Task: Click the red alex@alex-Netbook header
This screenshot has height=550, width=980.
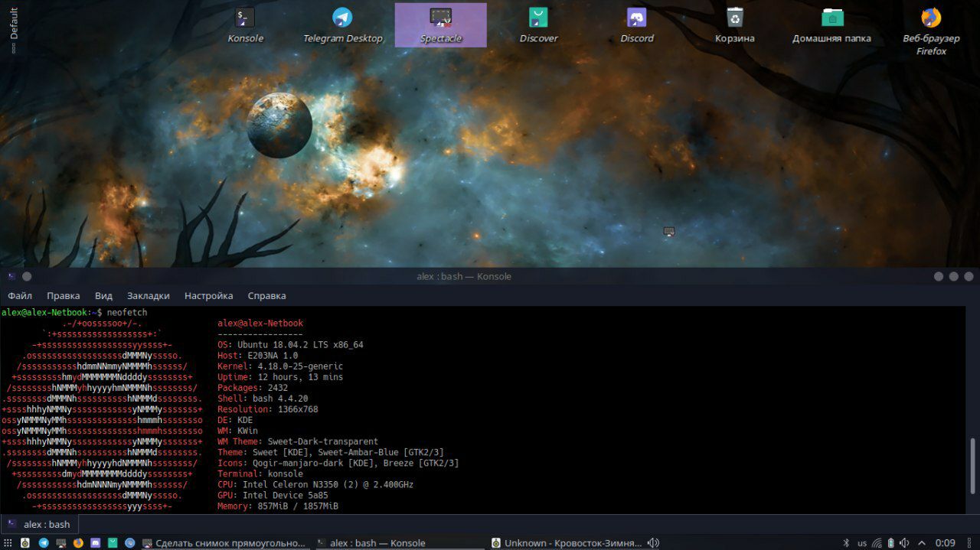Action: (260, 324)
